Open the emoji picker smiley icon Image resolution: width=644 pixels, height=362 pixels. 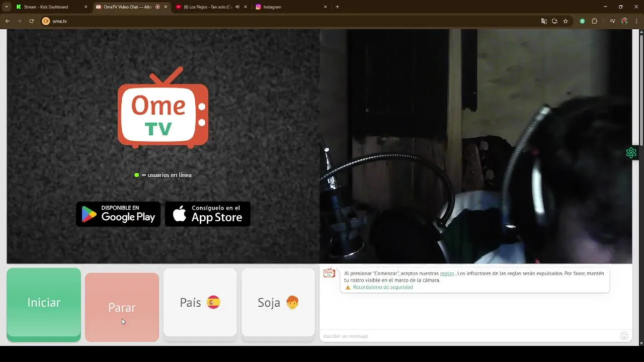pos(624,336)
